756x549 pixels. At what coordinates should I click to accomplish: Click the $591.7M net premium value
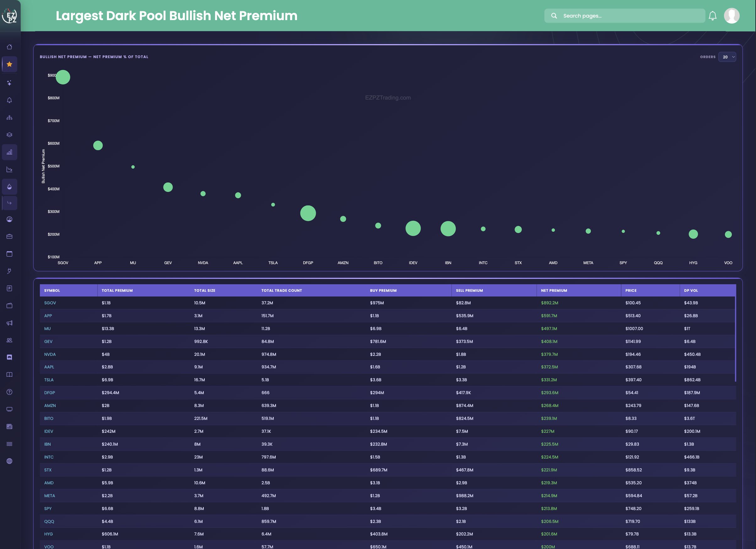point(549,316)
